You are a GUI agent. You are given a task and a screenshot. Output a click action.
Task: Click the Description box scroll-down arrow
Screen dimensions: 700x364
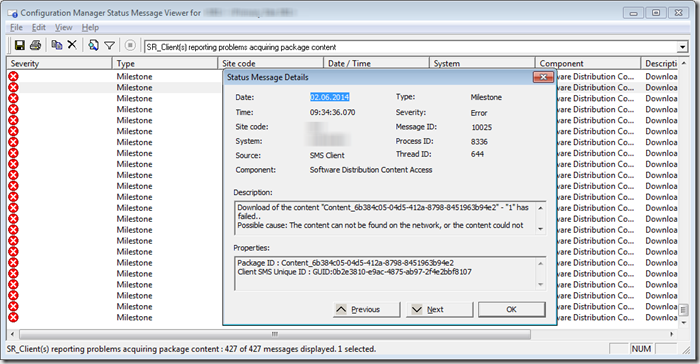[540, 229]
